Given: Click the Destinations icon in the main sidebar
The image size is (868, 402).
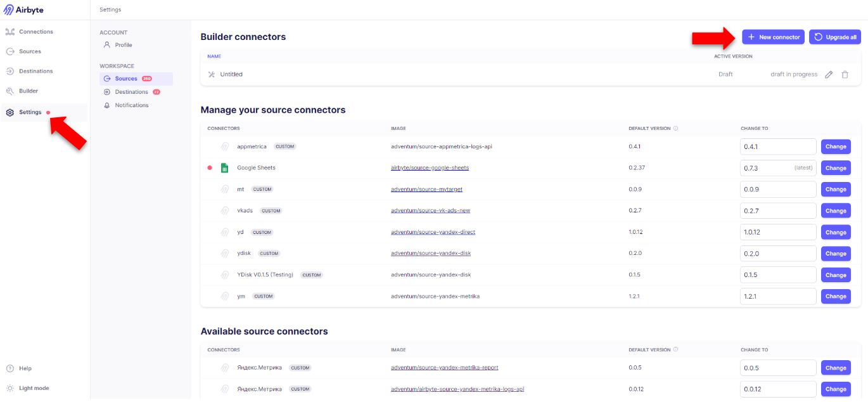Looking at the screenshot, I should pyautogui.click(x=10, y=71).
